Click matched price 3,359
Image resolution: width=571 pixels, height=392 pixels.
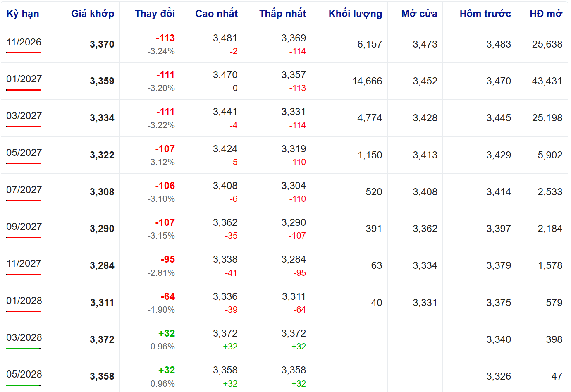(x=102, y=81)
